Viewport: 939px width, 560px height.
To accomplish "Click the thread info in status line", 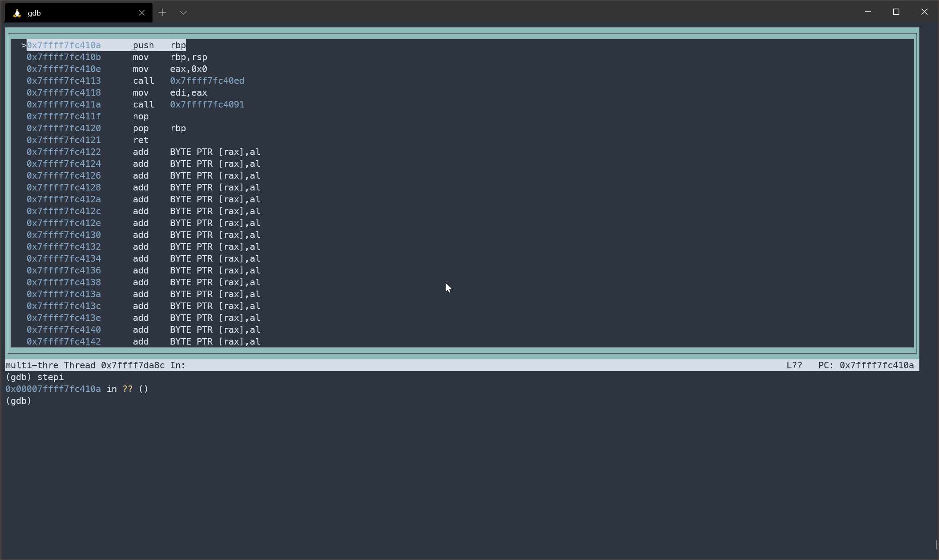I will coord(114,365).
